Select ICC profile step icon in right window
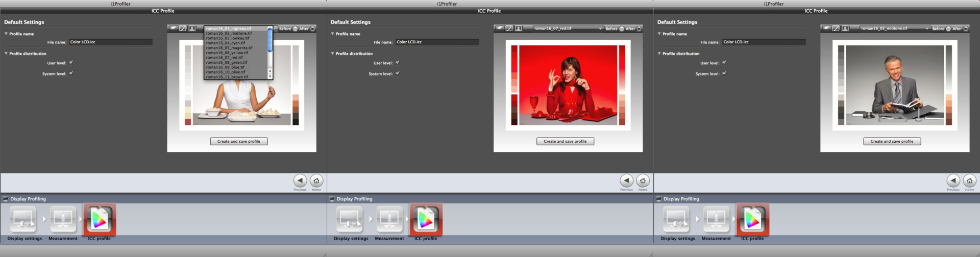Viewport: 980px width, 257px height. tap(752, 220)
